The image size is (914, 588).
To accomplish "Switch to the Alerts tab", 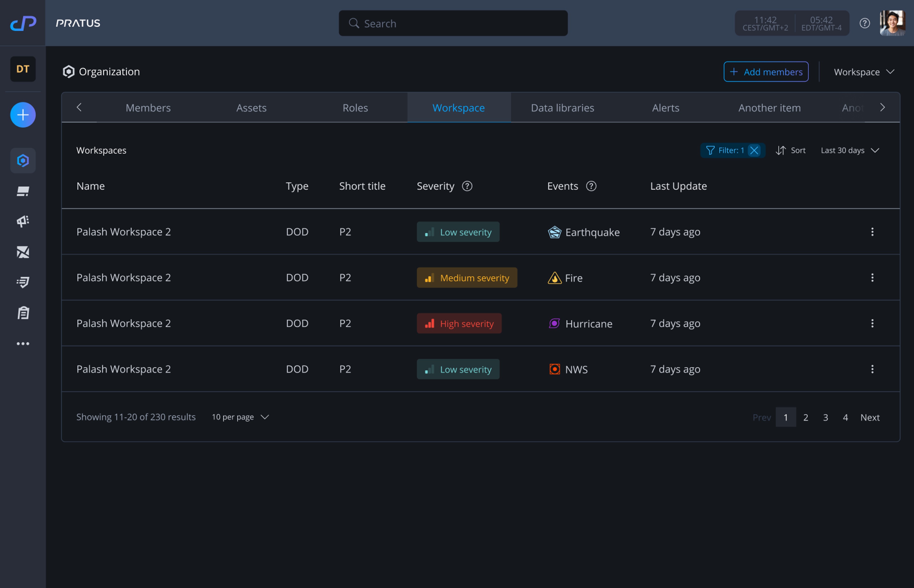I will (666, 108).
